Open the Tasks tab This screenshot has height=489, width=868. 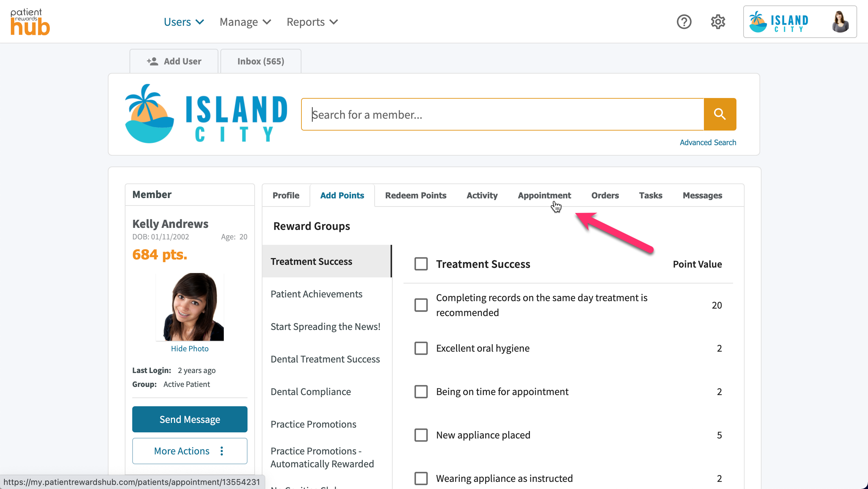(x=651, y=195)
